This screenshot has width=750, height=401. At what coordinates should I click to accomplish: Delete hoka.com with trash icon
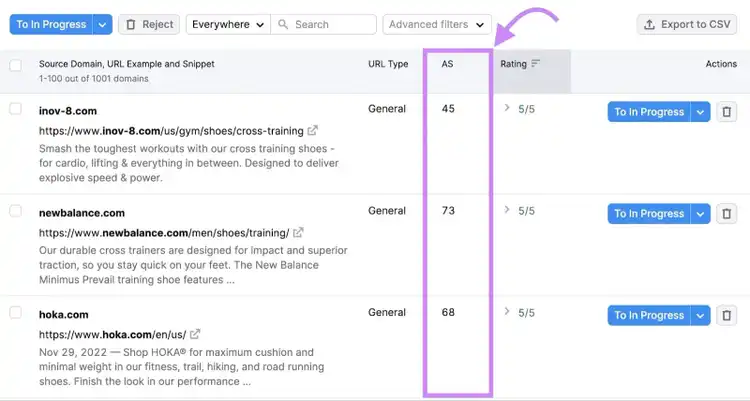(727, 315)
